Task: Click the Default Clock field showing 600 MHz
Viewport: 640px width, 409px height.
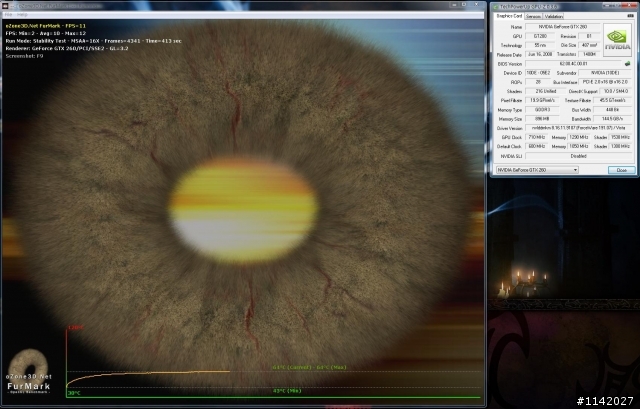Action: 536,146
